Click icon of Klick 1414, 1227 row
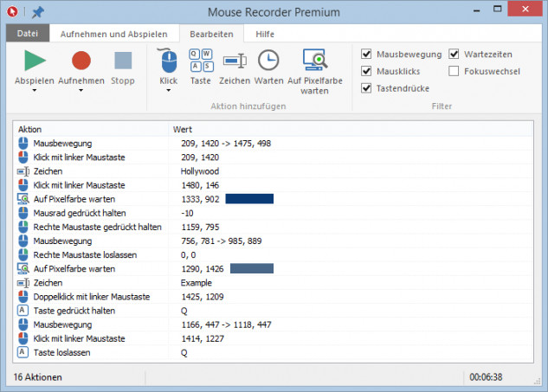 [x=23, y=338]
